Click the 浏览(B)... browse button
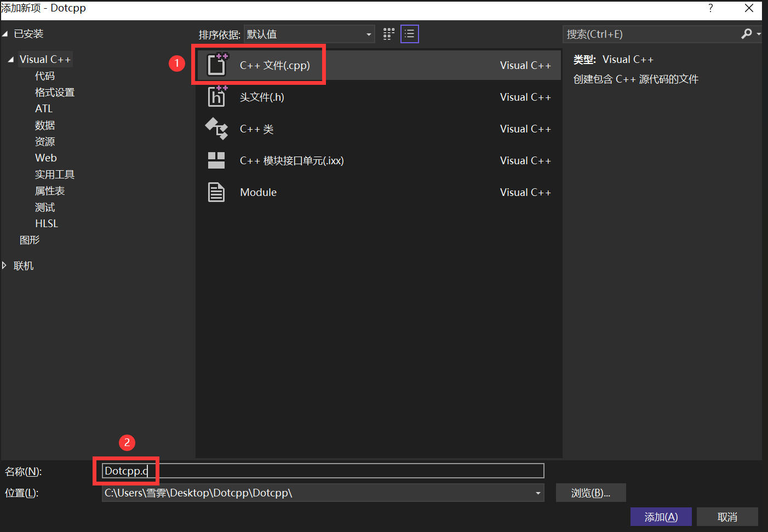This screenshot has height=532, width=768. click(x=591, y=493)
